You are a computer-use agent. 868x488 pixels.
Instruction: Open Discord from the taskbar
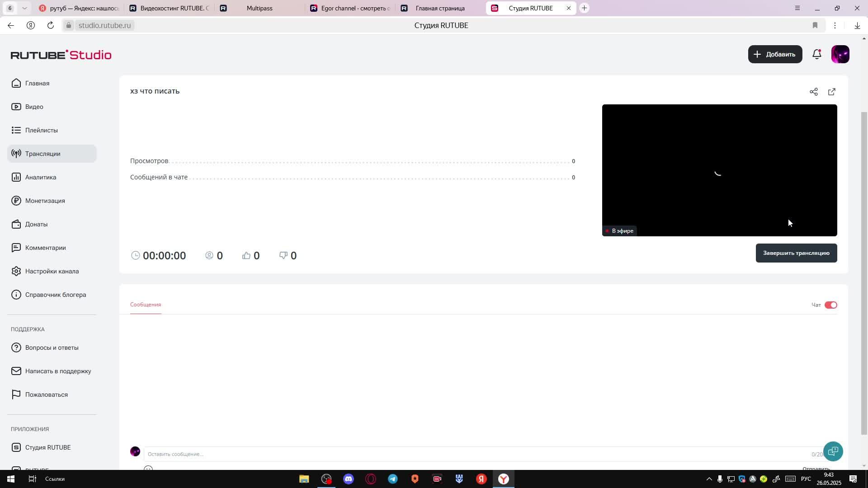pos(349,479)
